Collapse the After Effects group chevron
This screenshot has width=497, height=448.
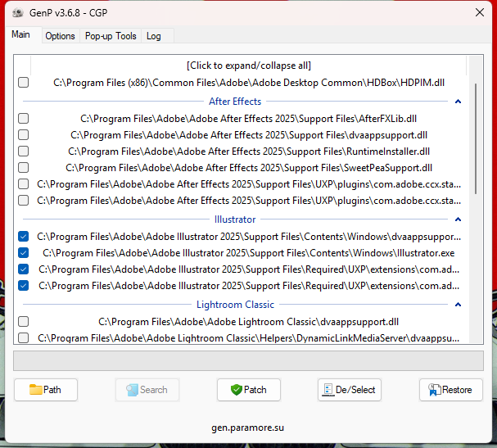(458, 102)
